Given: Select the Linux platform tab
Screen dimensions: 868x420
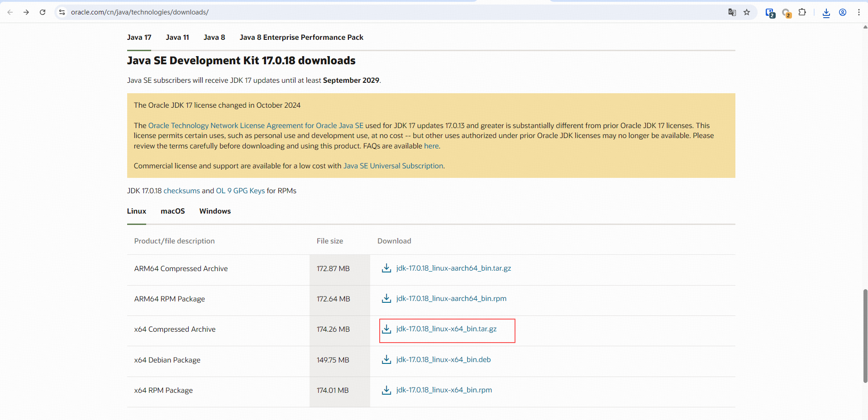Looking at the screenshot, I should click(x=137, y=211).
